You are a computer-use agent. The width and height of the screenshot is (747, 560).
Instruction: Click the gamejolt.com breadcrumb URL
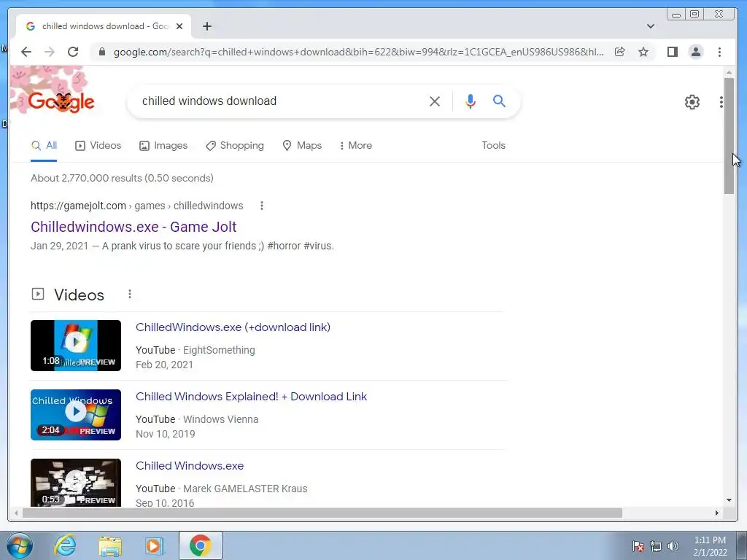(x=136, y=206)
